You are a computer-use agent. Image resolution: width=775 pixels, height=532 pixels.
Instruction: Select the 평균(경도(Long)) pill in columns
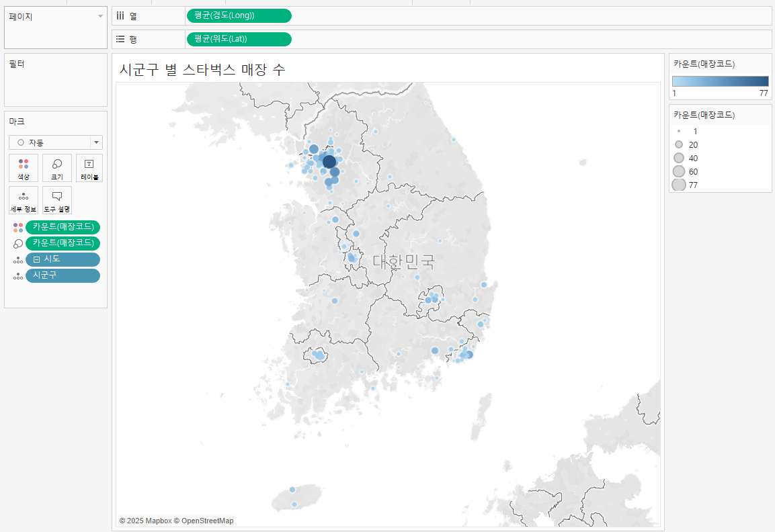[x=239, y=16]
